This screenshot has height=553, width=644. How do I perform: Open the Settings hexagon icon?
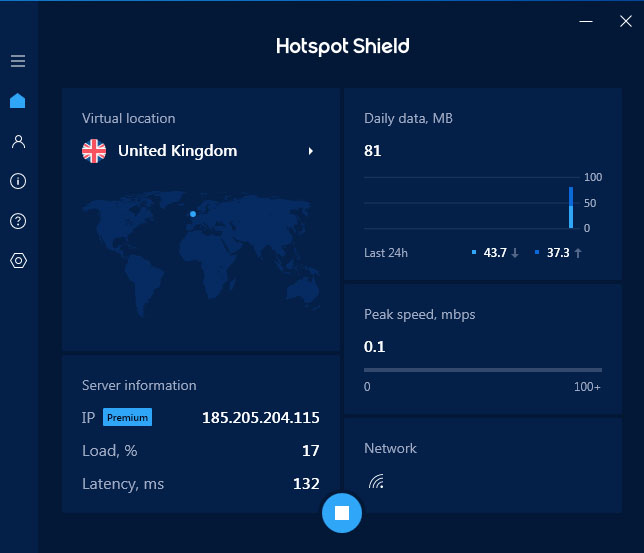pyautogui.click(x=18, y=260)
